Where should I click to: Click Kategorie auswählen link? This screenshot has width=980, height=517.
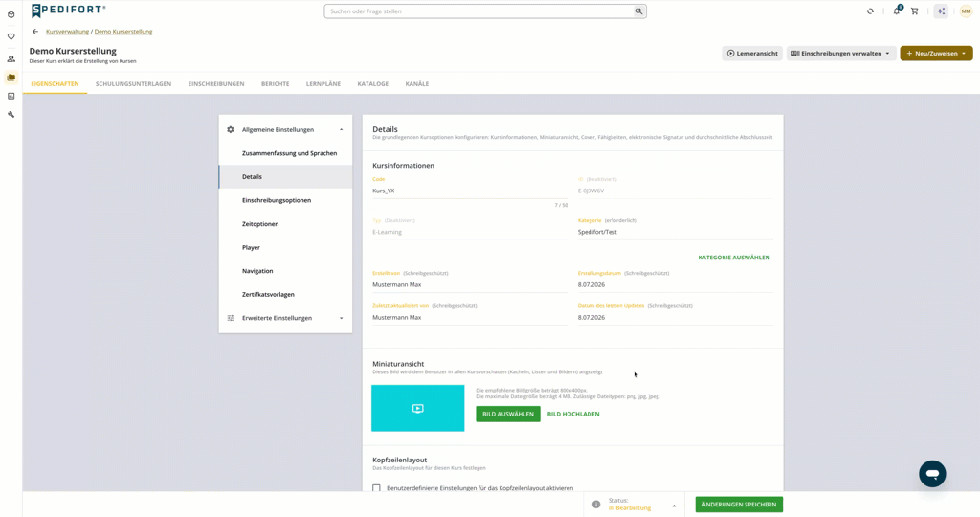(734, 258)
